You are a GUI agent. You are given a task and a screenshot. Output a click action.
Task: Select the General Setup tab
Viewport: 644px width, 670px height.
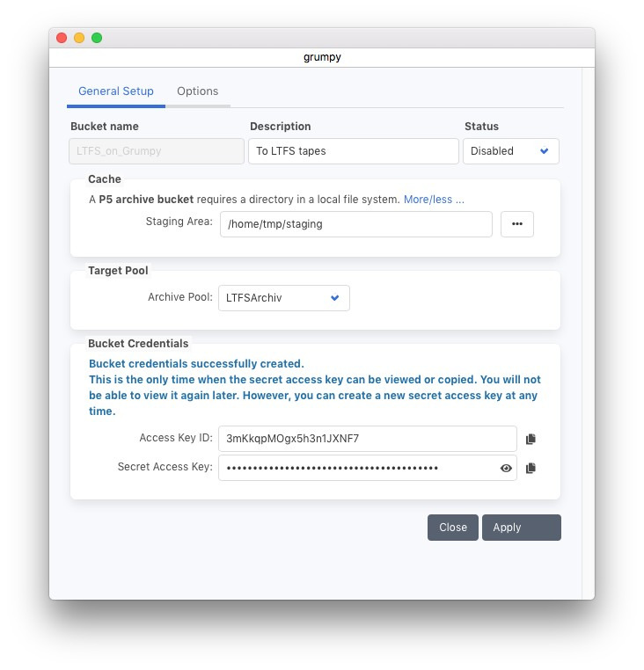click(x=116, y=91)
